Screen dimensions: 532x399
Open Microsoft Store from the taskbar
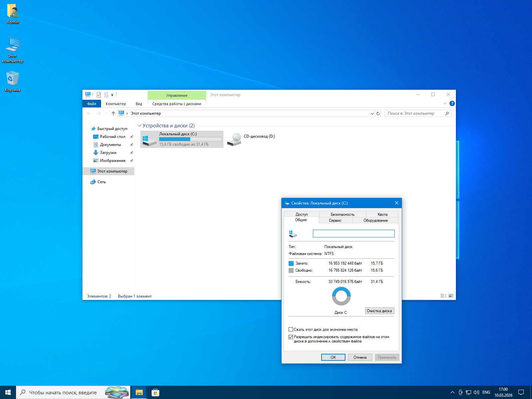(x=155, y=393)
